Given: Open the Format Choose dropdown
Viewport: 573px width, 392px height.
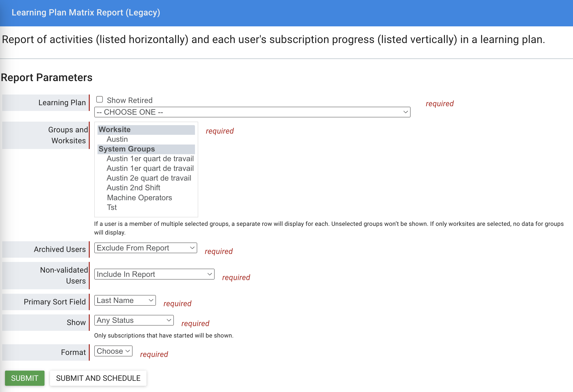Looking at the screenshot, I should [x=113, y=351].
